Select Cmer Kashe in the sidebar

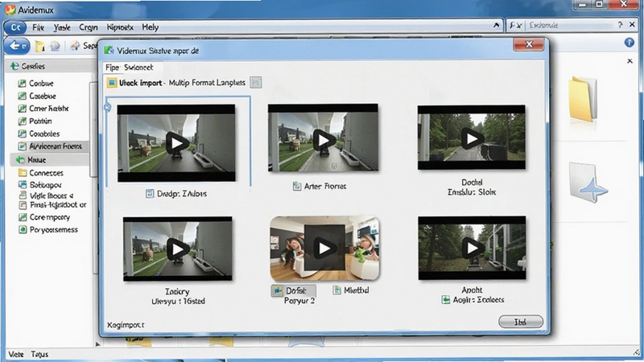click(48, 109)
